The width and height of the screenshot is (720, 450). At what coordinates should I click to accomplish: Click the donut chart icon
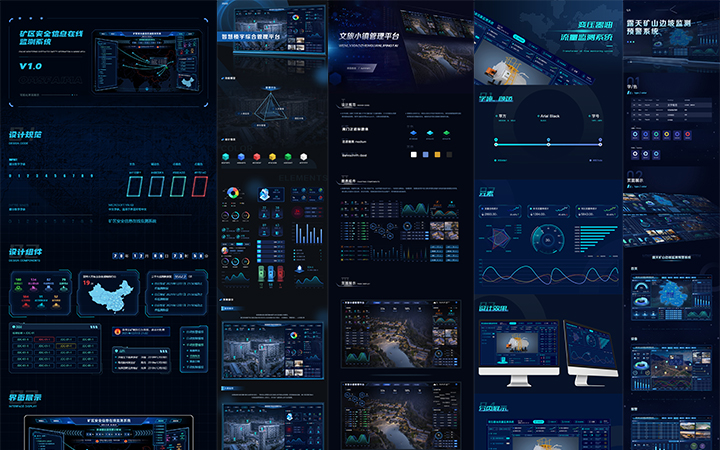tap(233, 194)
